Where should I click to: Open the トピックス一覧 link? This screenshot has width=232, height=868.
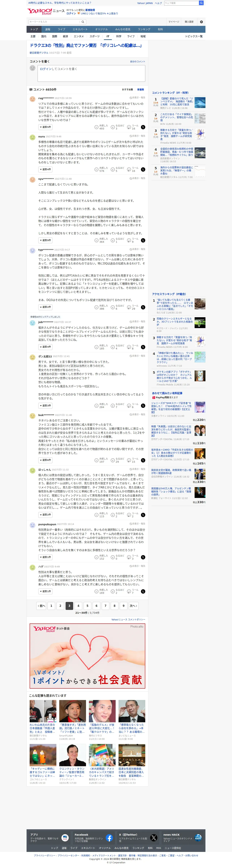point(194,36)
